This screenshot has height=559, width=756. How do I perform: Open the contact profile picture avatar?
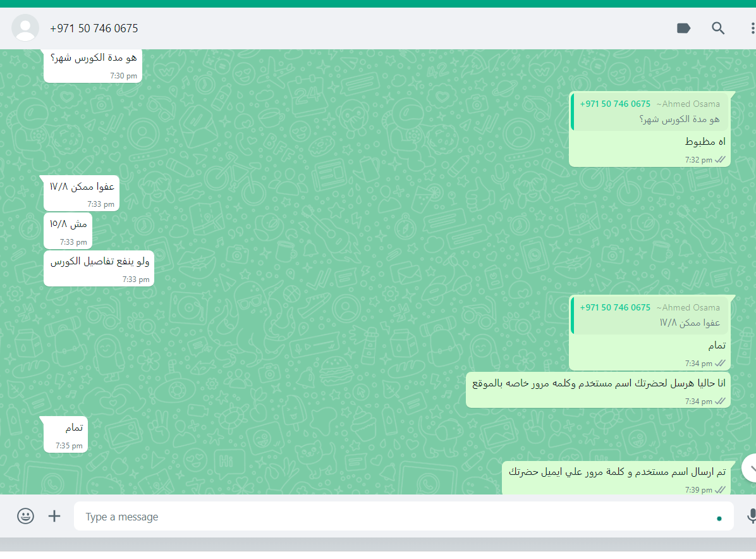point(25,28)
